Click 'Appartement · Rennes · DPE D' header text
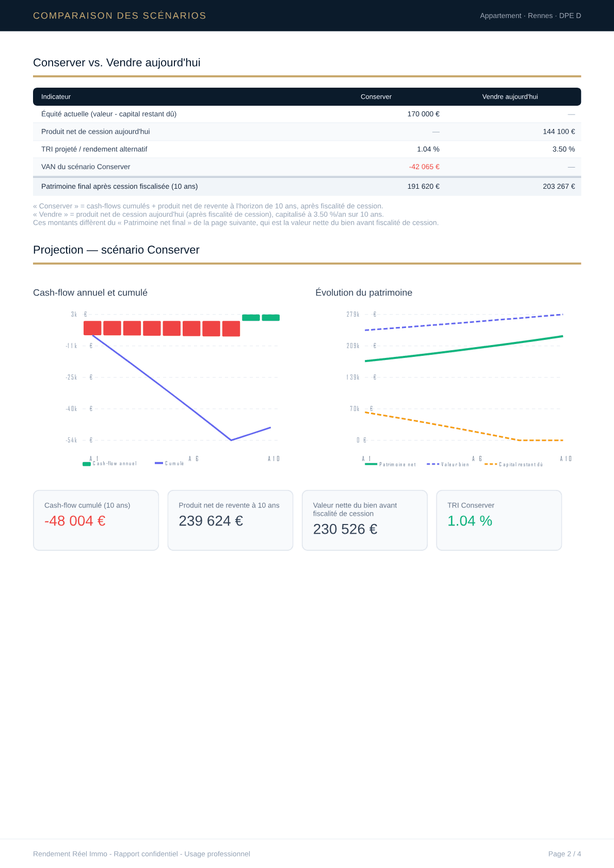 pos(530,15)
